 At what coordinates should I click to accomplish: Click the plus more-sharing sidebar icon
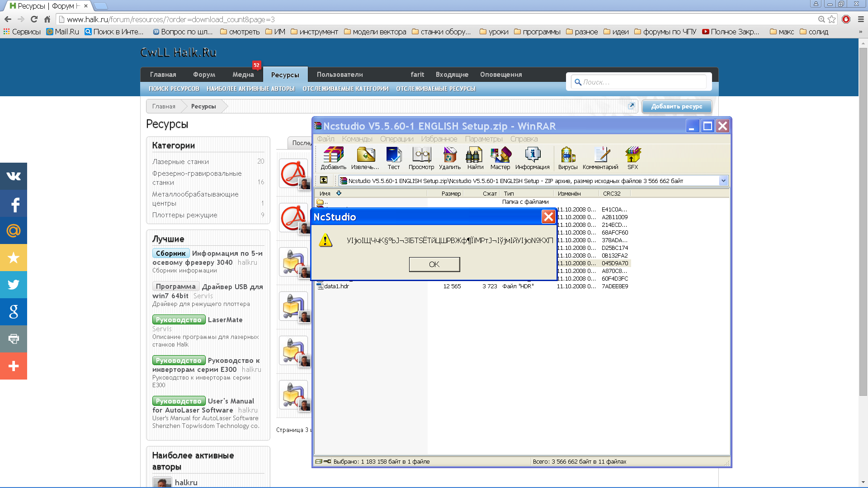pos(14,366)
